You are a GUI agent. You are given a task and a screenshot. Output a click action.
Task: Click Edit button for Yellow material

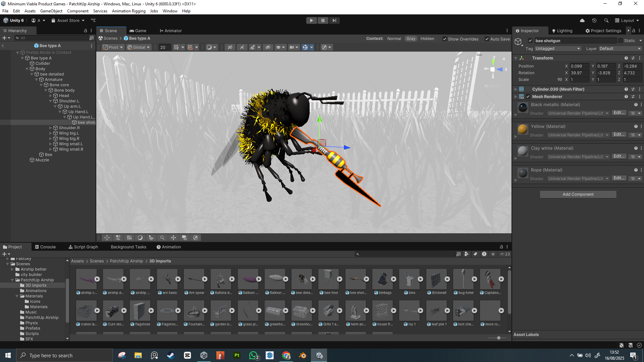tap(619, 135)
